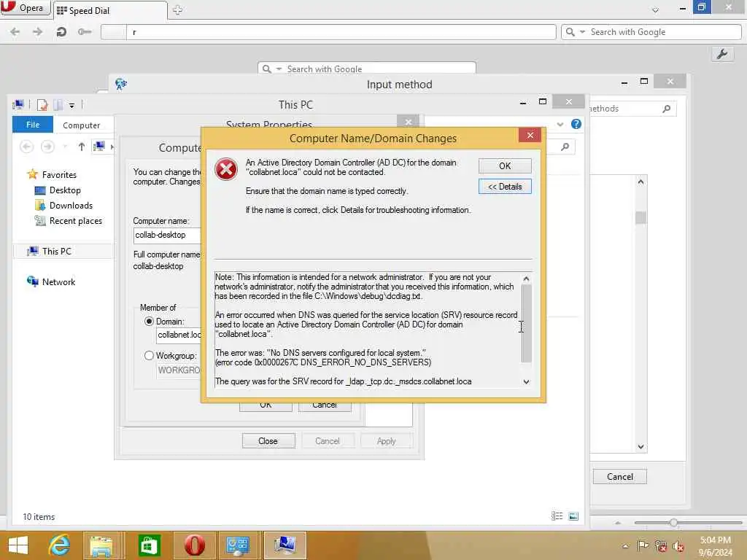Open Control Panel taskbar icon
This screenshot has width=747, height=560.
point(237,545)
